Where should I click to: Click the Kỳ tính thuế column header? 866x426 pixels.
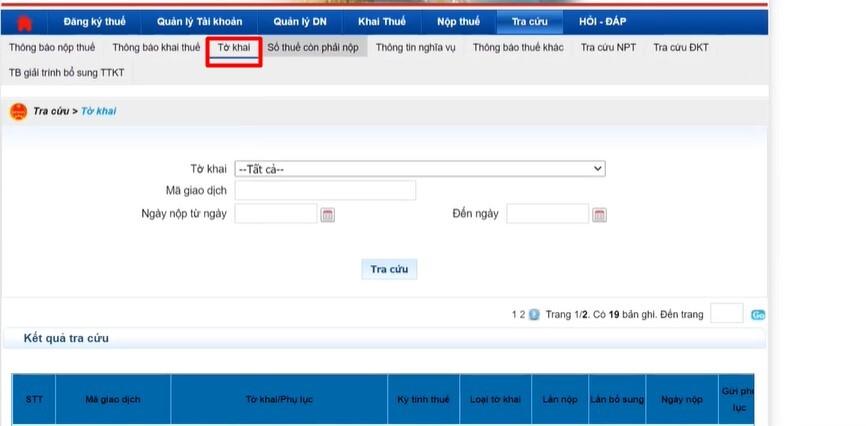[424, 399]
